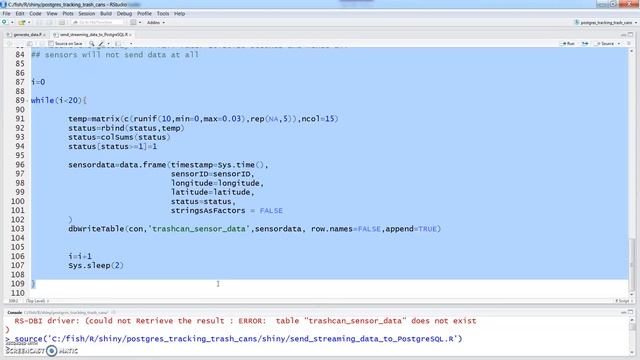640x360 pixels.
Task: Open the Help menu
Action: click(180, 13)
